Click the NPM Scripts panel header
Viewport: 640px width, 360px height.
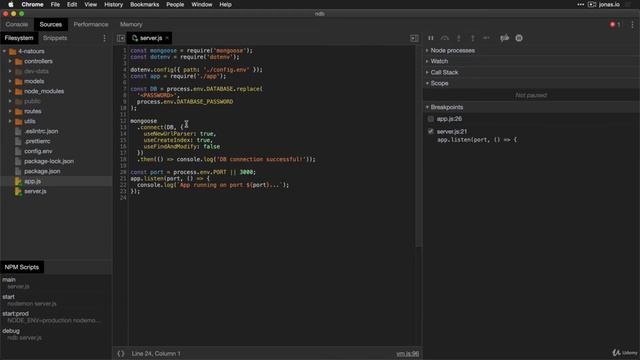pos(22,267)
